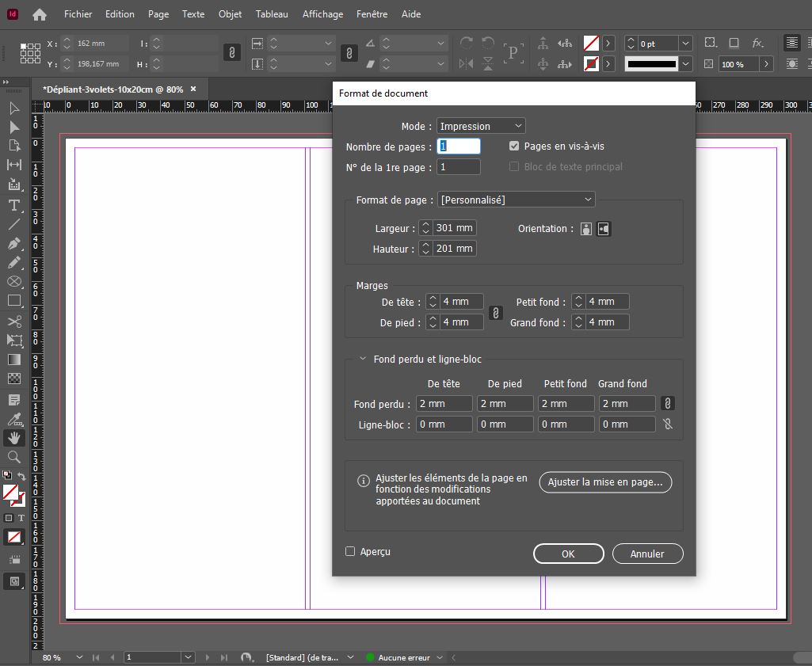The height and width of the screenshot is (666, 812).
Task: Open the Page menu
Action: coord(158,14)
